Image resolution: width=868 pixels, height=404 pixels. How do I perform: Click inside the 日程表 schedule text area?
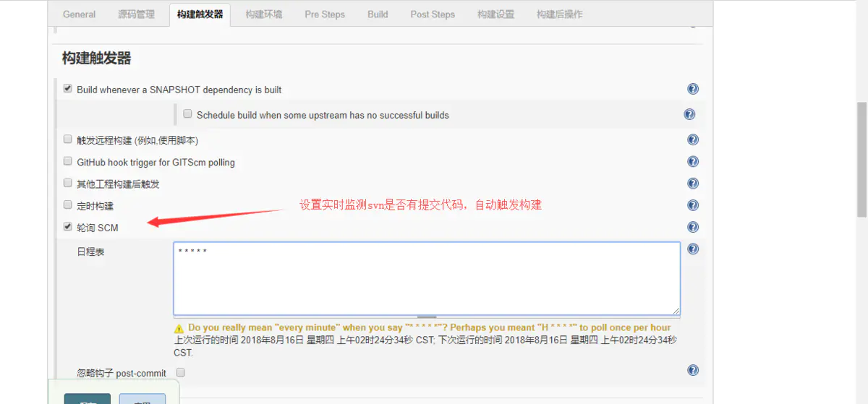point(427,278)
